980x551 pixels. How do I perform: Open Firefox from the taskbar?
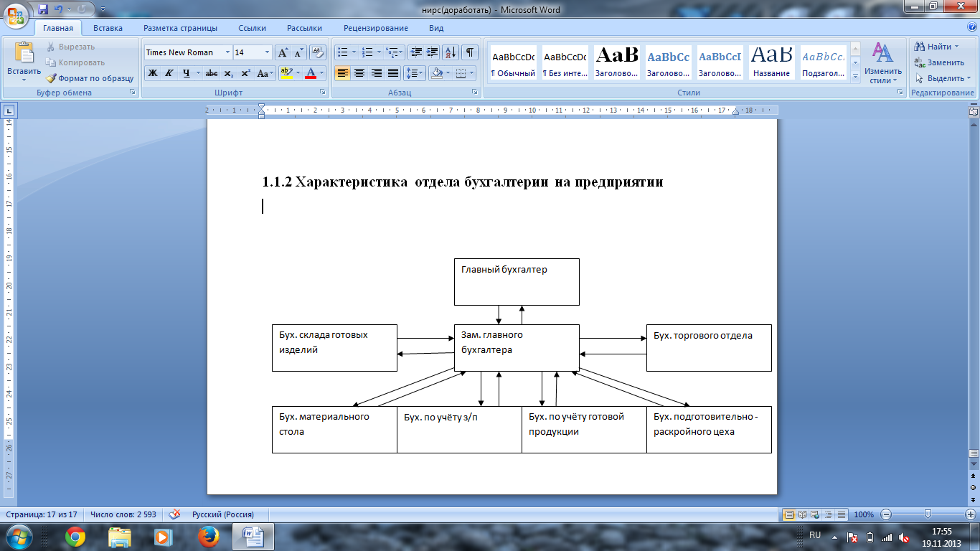click(208, 537)
